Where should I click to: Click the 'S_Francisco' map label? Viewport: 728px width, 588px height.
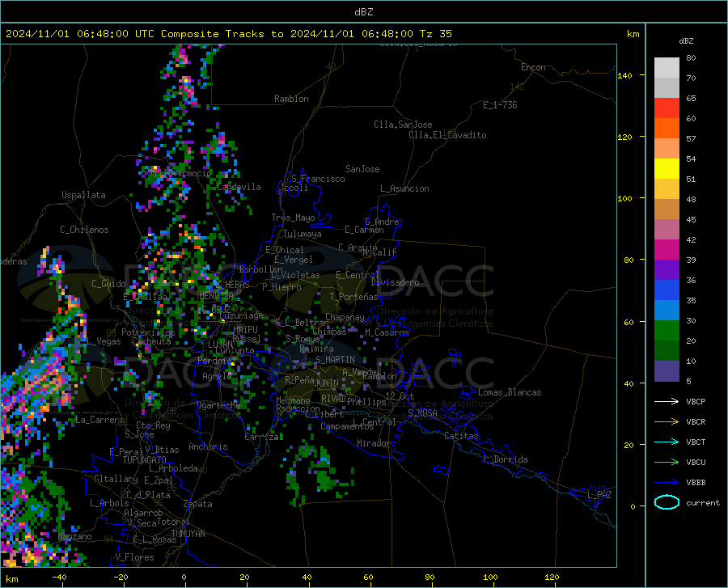click(x=318, y=179)
